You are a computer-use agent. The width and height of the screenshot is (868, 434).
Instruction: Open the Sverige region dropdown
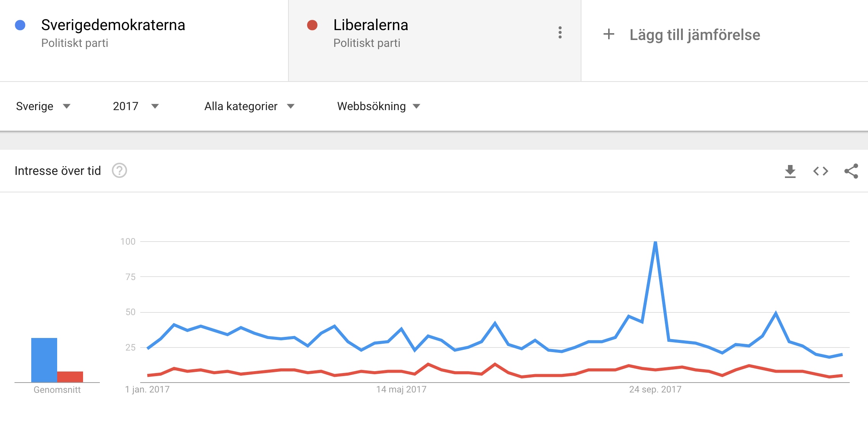click(x=43, y=106)
